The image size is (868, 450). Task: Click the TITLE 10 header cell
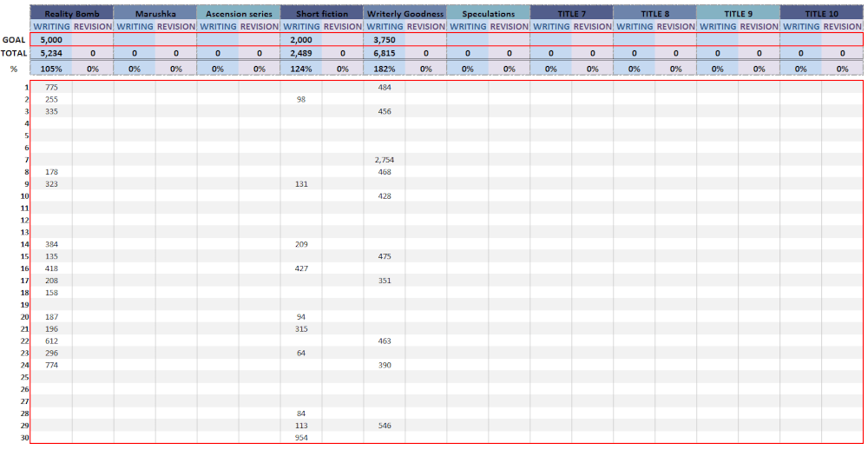(x=822, y=14)
